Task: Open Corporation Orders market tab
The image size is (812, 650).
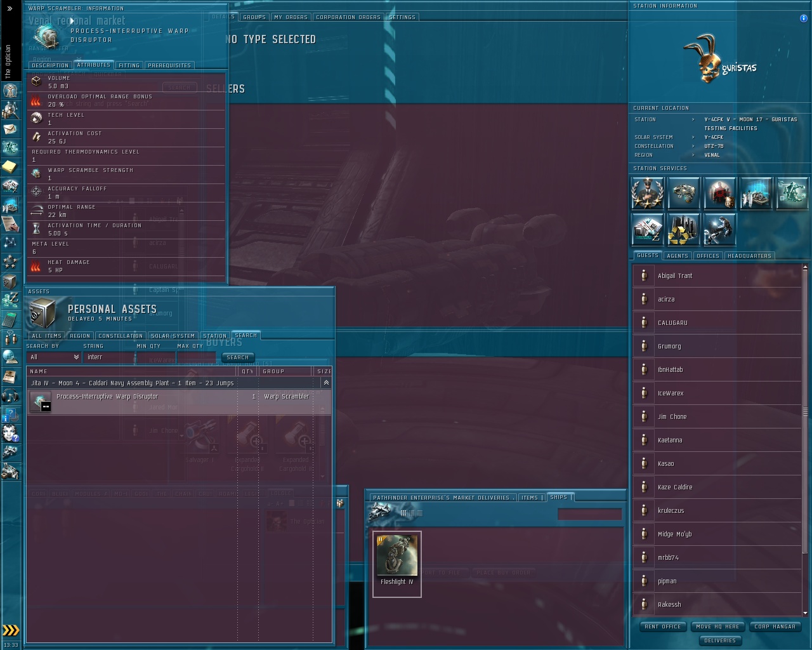Action: click(348, 17)
